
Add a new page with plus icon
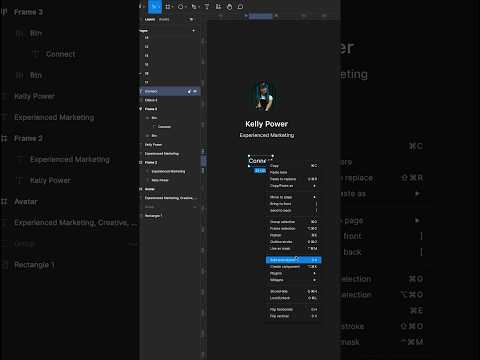(x=194, y=31)
